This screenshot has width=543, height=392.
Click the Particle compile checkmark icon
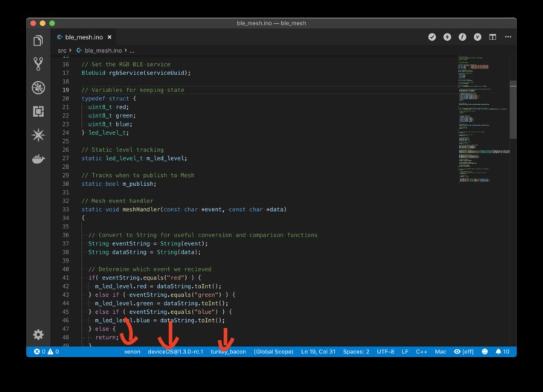[x=431, y=36]
